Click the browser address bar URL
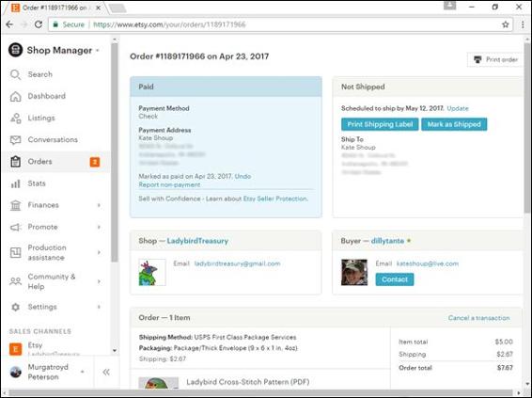 tap(169, 24)
